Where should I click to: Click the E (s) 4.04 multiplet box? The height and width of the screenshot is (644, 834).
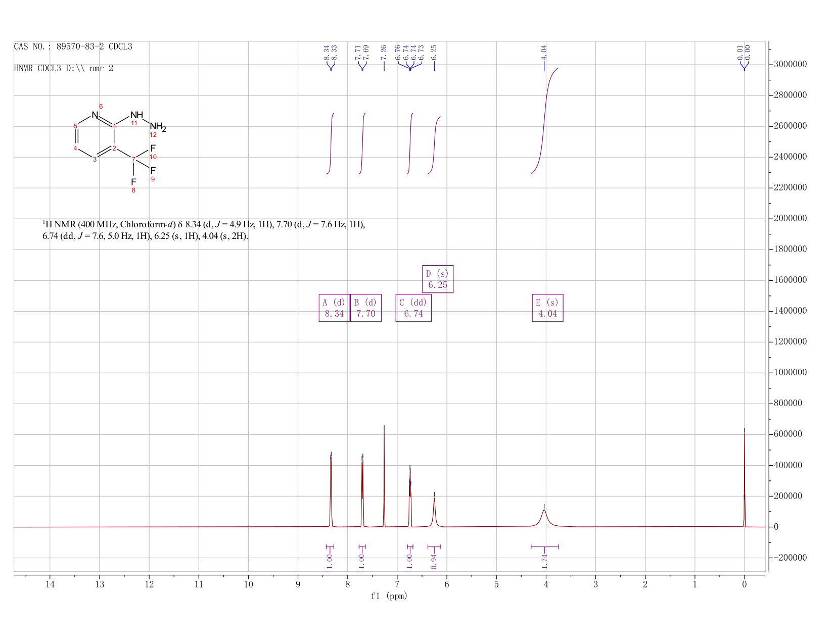[x=547, y=308]
